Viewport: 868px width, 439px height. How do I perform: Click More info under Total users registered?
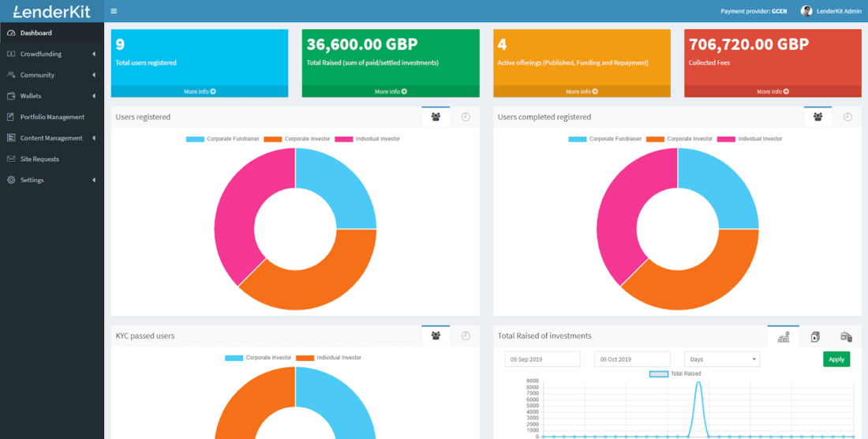200,92
